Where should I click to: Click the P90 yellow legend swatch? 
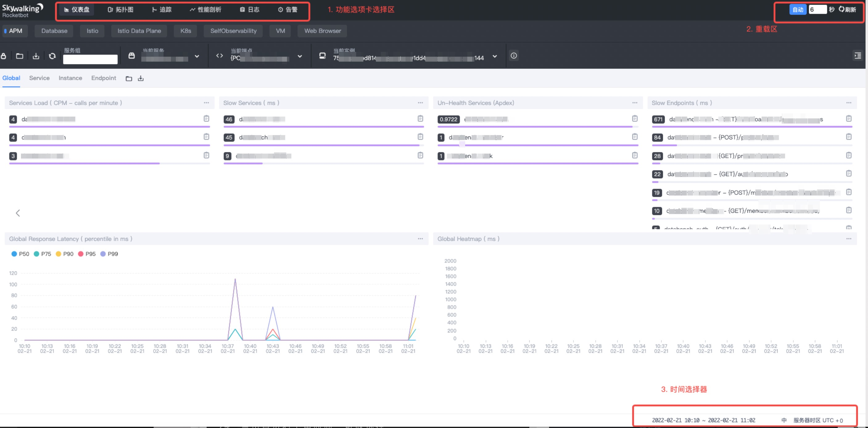58,254
